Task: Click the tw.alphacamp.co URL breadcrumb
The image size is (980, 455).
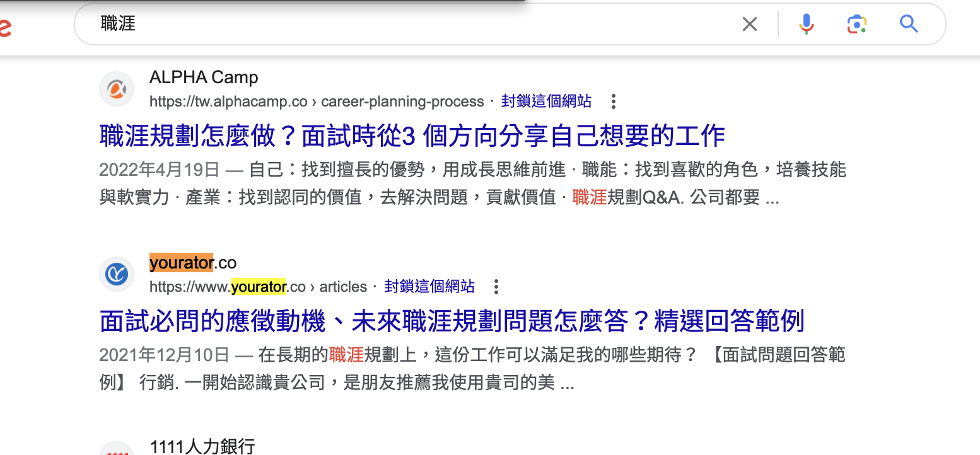Action: tap(317, 101)
